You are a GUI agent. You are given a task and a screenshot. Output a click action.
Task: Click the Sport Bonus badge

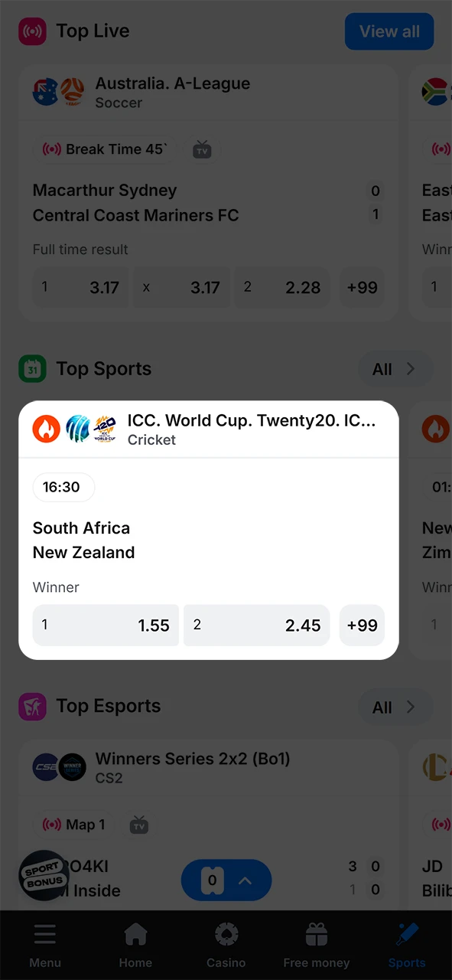pyautogui.click(x=43, y=875)
